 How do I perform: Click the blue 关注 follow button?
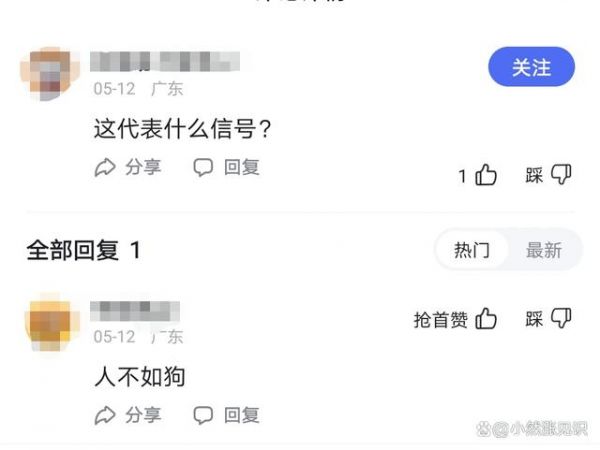pos(531,67)
